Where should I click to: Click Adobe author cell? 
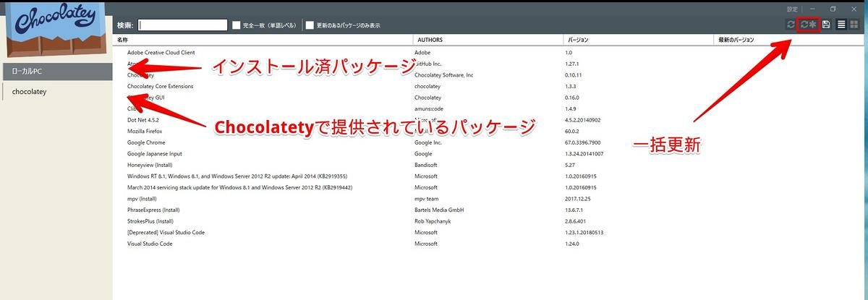click(423, 53)
